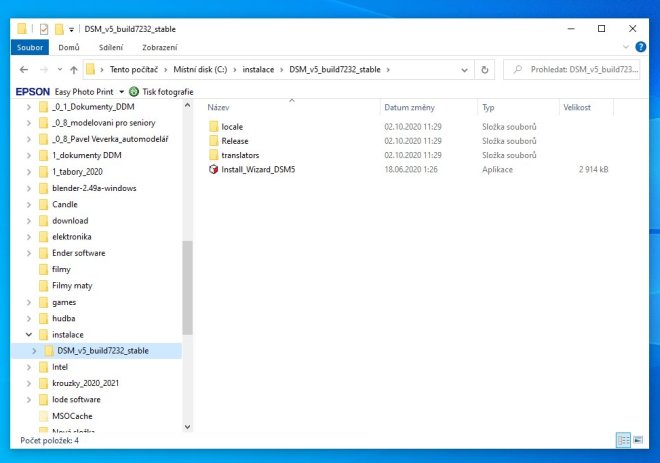Sort by Datum změny column header

click(x=410, y=108)
